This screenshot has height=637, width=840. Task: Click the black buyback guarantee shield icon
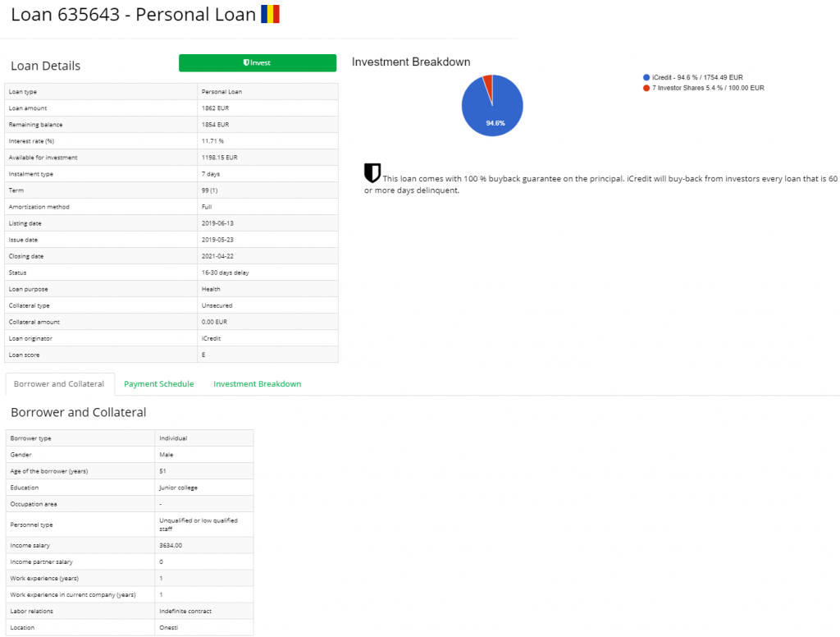[372, 172]
